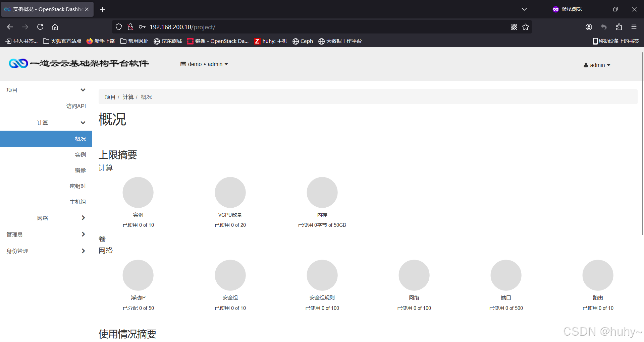Image resolution: width=644 pixels, height=342 pixels.
Task: Click the 项目 breadcrumb link
Action: point(110,97)
